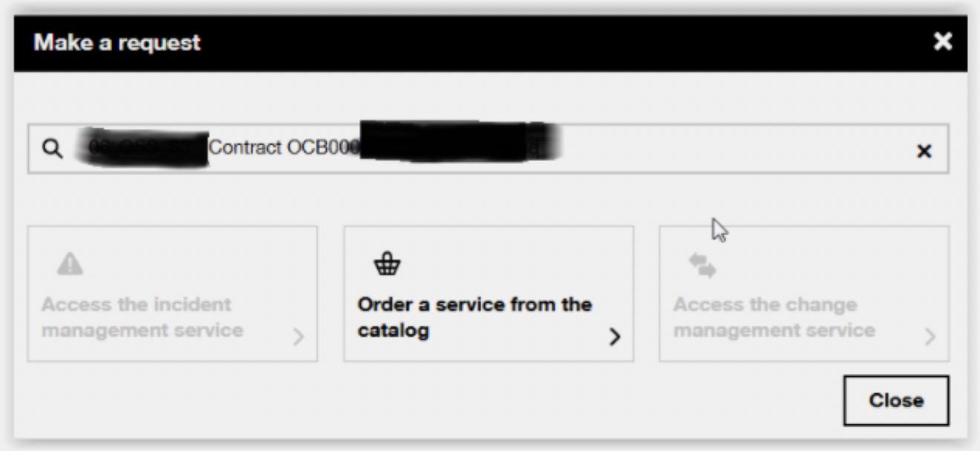
Task: Click the "Contract OCB000" text in search
Action: 284,148
